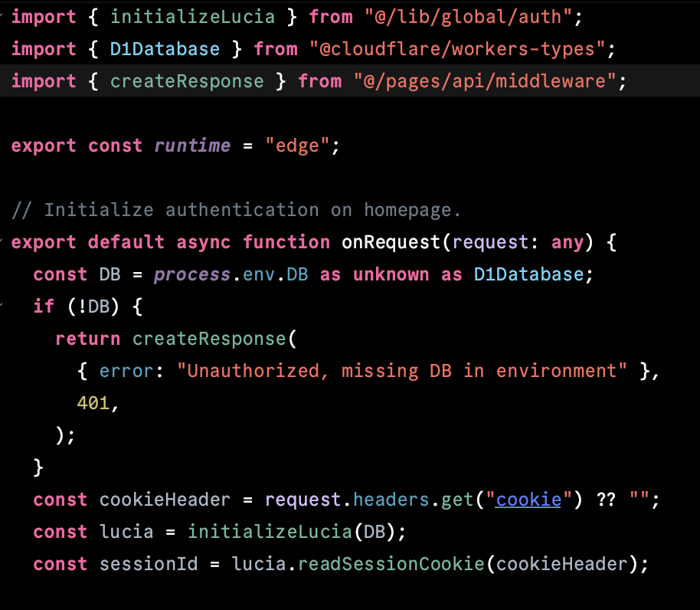Click the runtime variable declaration
Viewport: 700px width, 610px height.
coord(193,145)
